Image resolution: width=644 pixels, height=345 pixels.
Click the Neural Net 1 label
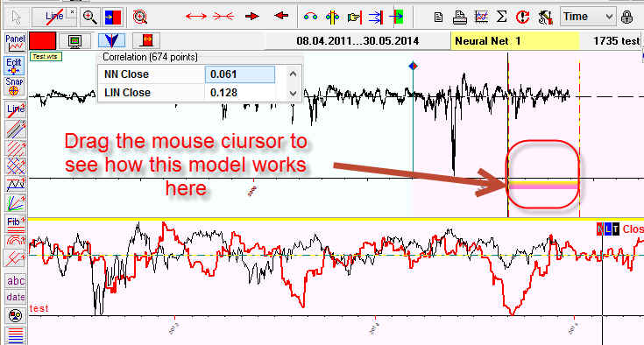click(x=488, y=41)
